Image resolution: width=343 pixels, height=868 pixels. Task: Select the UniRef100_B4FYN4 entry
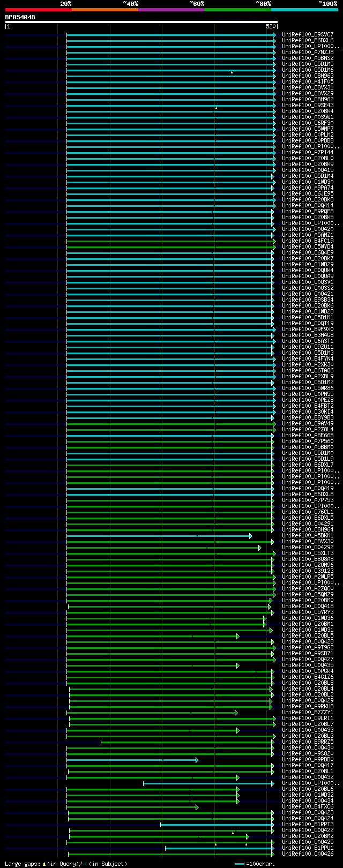click(308, 358)
